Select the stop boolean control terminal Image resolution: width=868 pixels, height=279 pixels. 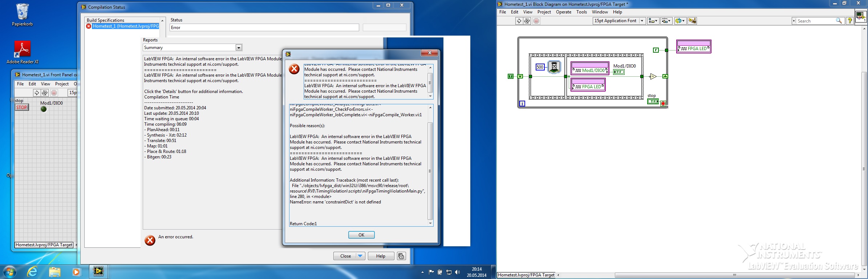coord(653,101)
